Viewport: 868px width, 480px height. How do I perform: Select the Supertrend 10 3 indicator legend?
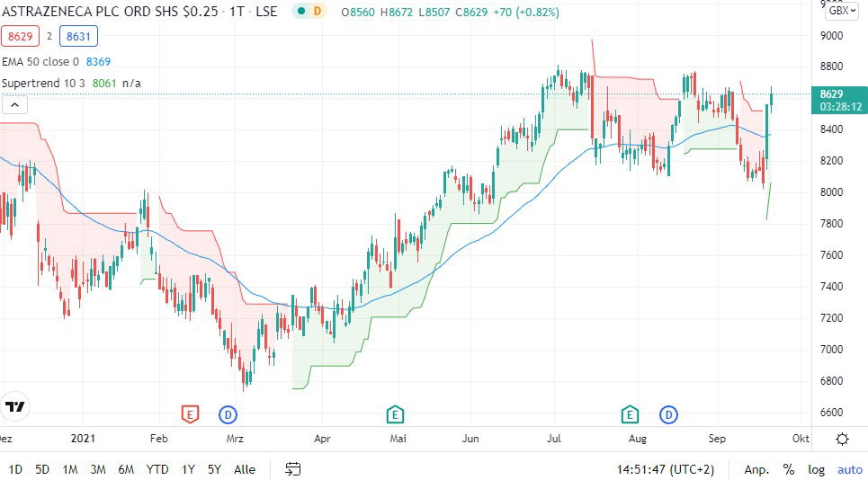45,84
